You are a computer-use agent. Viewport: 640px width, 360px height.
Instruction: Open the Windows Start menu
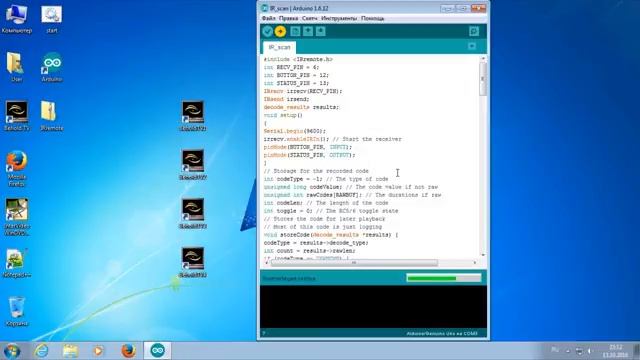(x=11, y=351)
